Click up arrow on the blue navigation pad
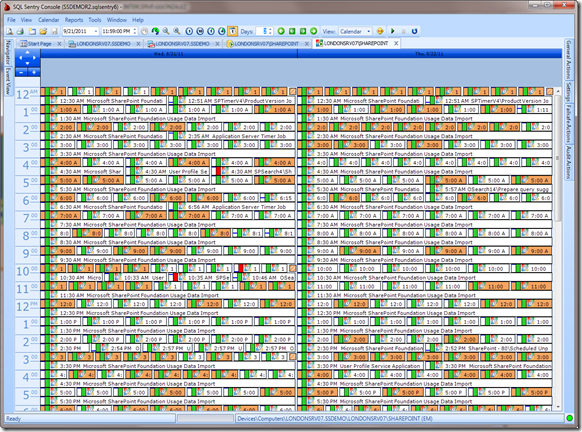This screenshot has height=432, width=582. [x=27, y=53]
